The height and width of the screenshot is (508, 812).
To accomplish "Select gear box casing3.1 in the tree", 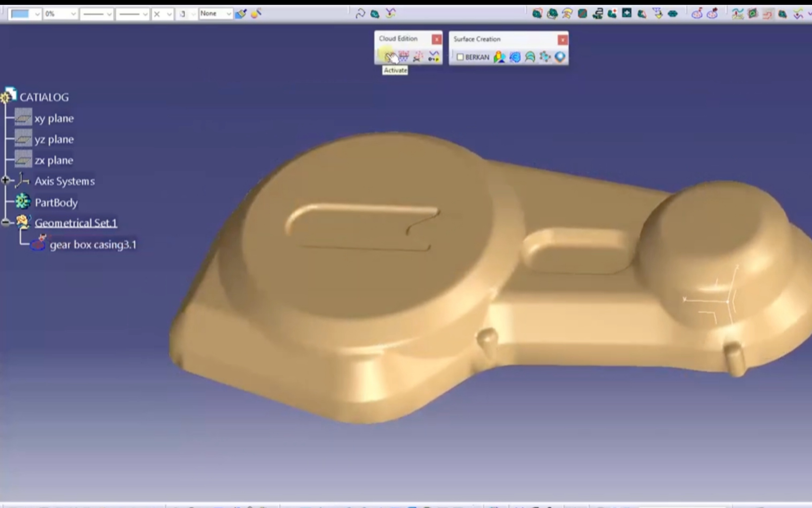I will click(93, 244).
